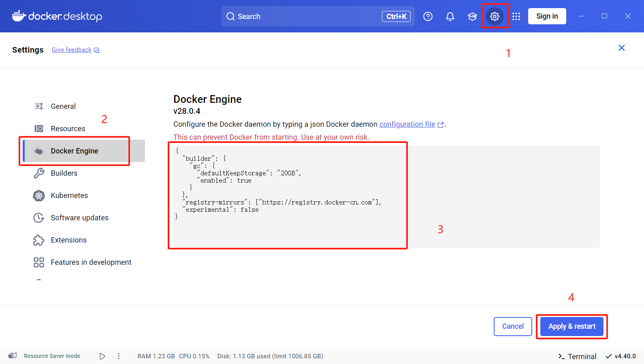Open the Resources settings tab
The width and height of the screenshot is (644, 364).
click(84, 128)
